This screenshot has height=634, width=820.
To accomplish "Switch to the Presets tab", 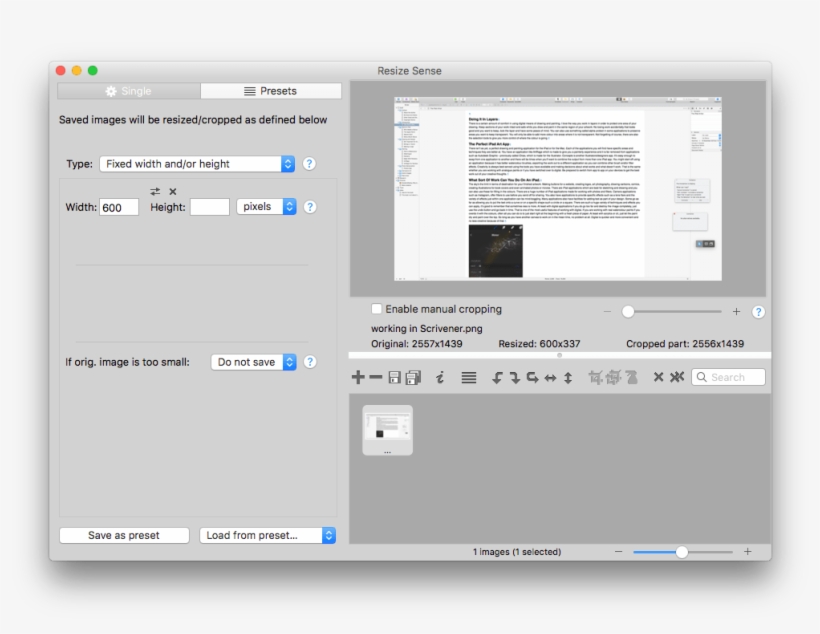I will pyautogui.click(x=270, y=90).
